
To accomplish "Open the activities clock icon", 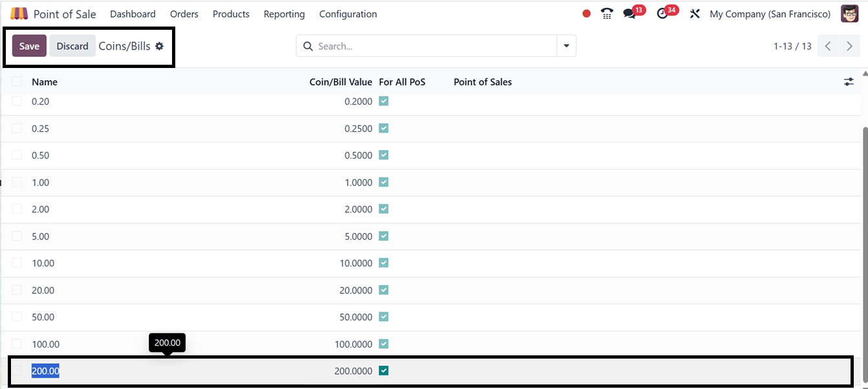I will click(x=662, y=14).
